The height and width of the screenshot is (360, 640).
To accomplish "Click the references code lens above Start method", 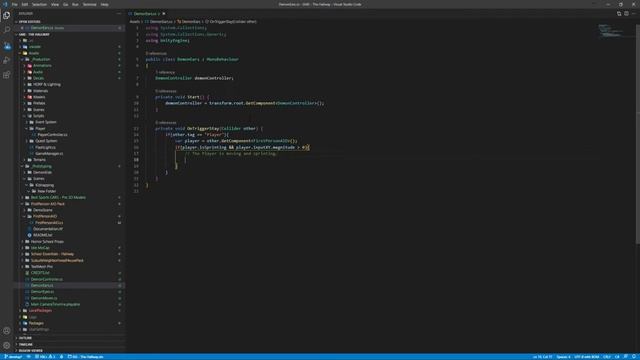I will (x=165, y=91).
